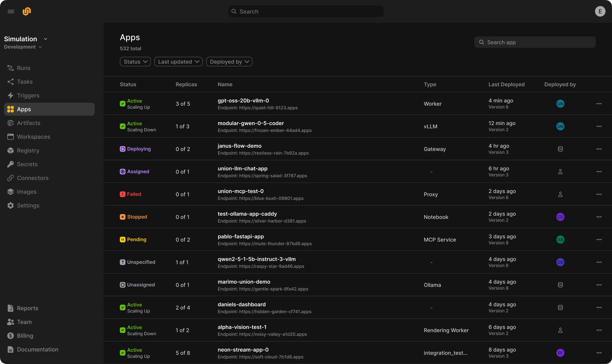Go to Runs in the sidebar
Image resolution: width=612 pixels, height=364 pixels.
pos(23,68)
